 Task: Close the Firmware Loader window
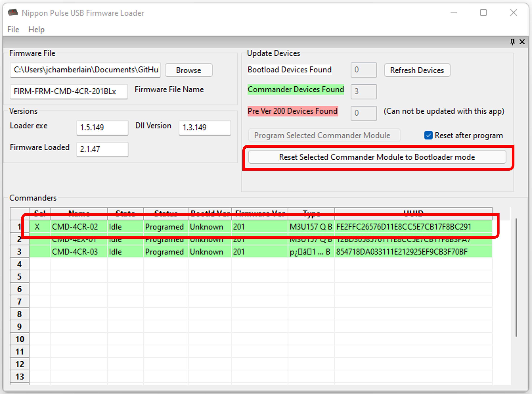(513, 13)
